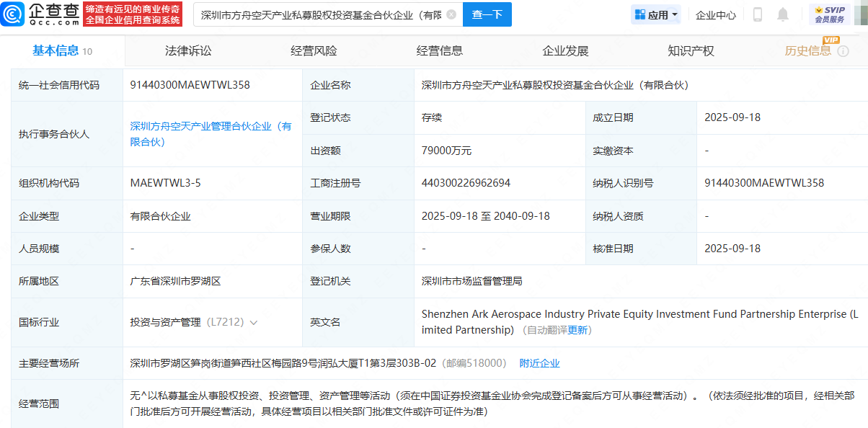Viewport: 868px width, 428px height.
Task: Select the 企业发展 tab
Action: pyautogui.click(x=565, y=50)
